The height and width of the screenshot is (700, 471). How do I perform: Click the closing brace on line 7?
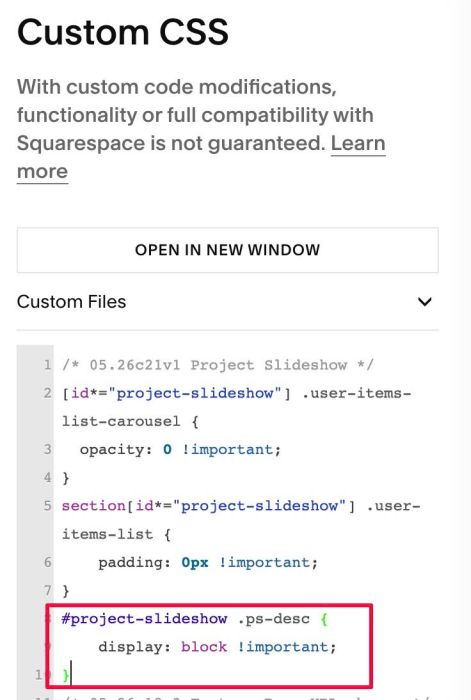66,591
